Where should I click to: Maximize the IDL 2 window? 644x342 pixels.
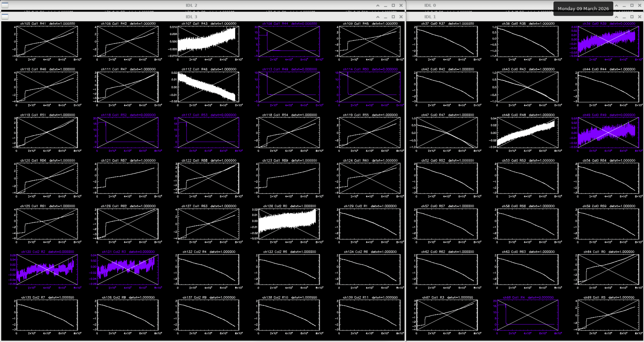393,5
